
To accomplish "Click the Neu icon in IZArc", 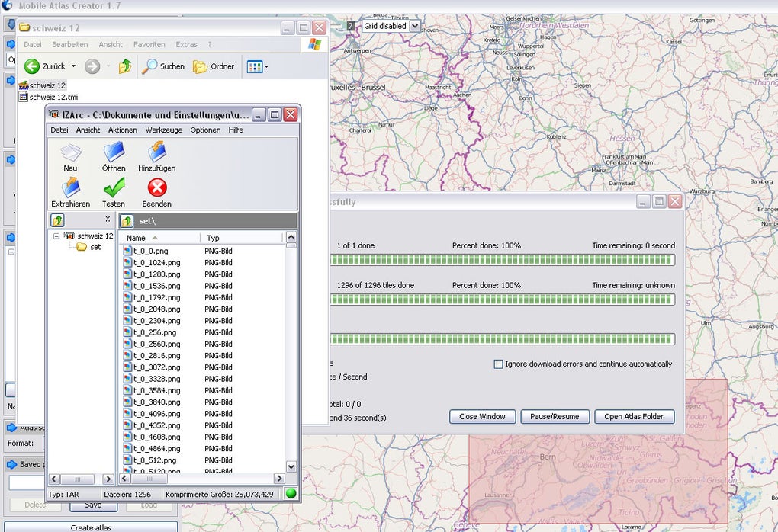I will click(70, 153).
